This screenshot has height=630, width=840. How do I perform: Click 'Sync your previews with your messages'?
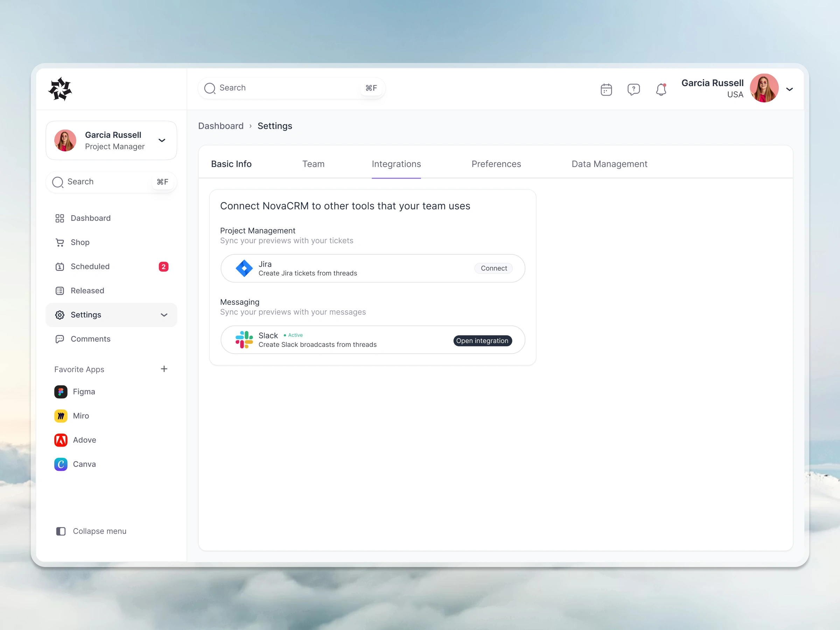click(x=293, y=312)
